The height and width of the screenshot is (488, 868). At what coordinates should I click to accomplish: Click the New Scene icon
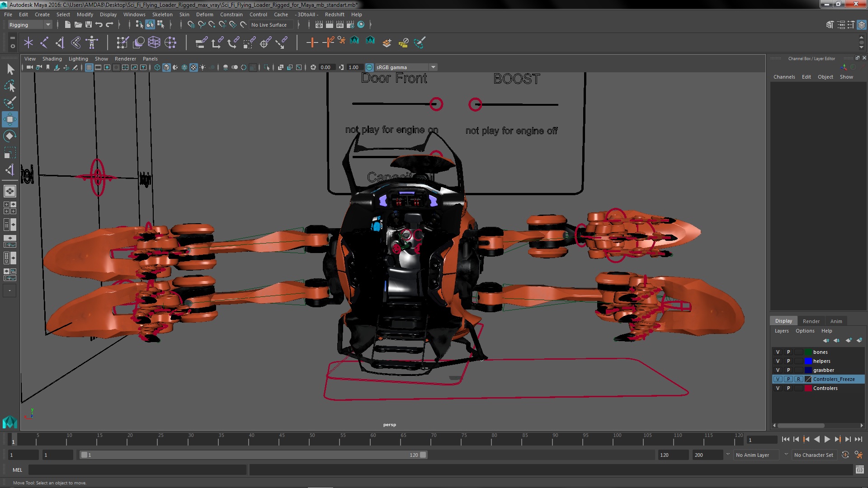[67, 24]
